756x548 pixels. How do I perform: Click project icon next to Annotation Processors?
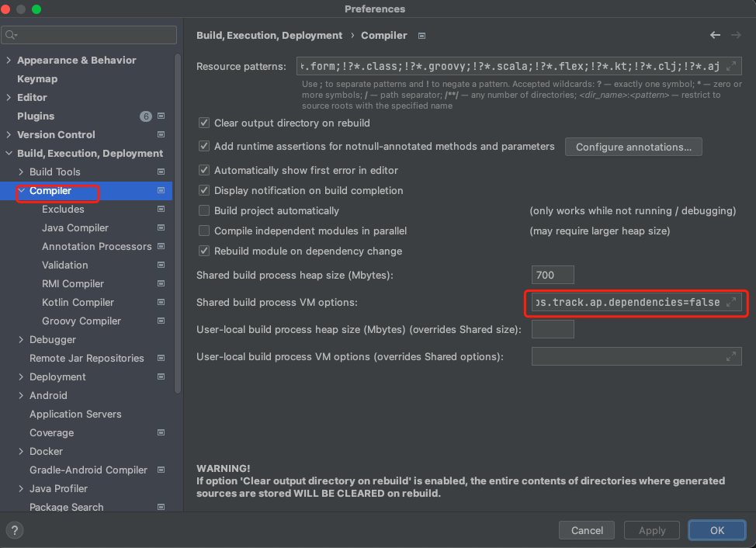161,246
